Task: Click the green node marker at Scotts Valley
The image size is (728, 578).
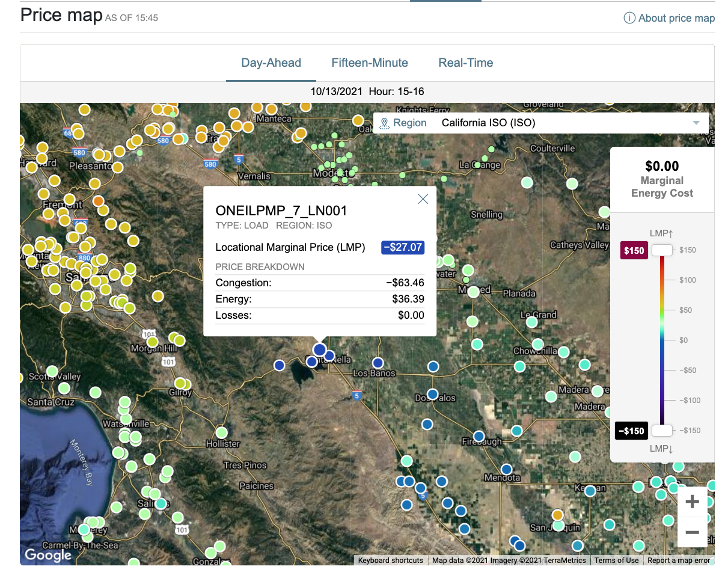Action: click(52, 371)
